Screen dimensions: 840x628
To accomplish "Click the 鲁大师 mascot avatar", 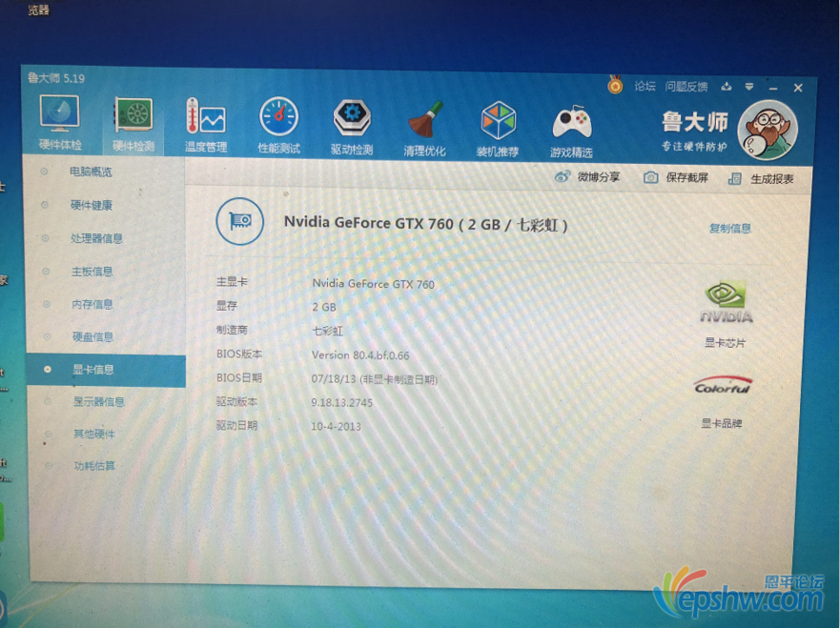I will [x=768, y=131].
